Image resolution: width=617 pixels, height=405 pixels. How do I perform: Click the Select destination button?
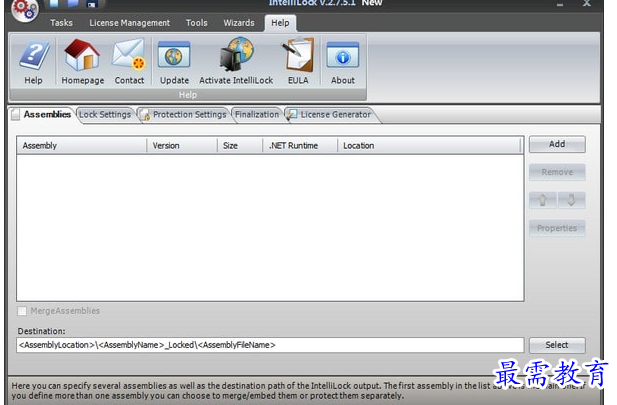[x=557, y=345]
